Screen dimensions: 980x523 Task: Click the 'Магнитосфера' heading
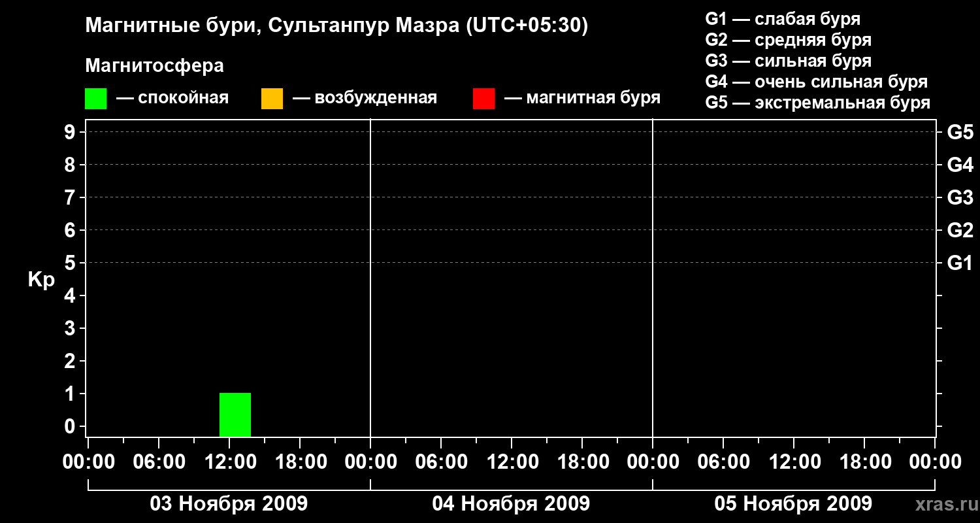(x=154, y=67)
